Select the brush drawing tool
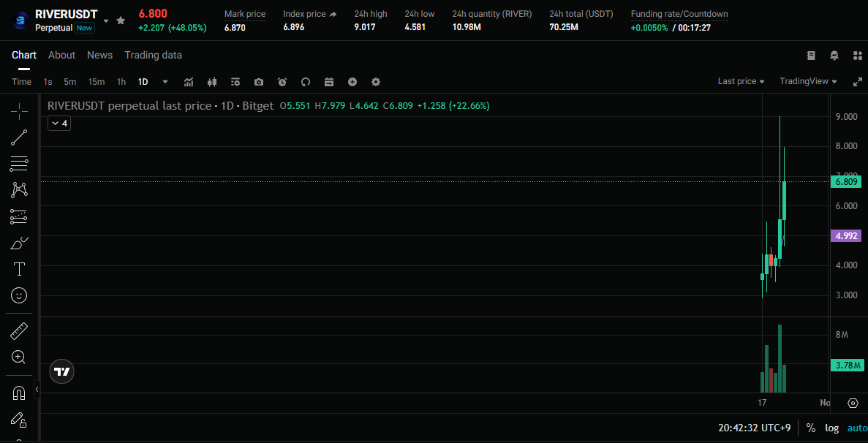This screenshot has width=868, height=443. click(x=19, y=243)
